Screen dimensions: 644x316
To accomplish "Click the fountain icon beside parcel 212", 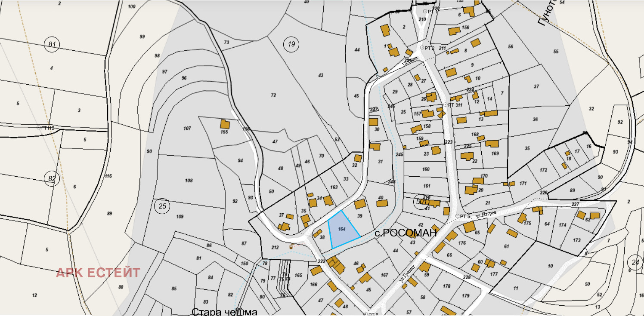I will pos(291,247).
